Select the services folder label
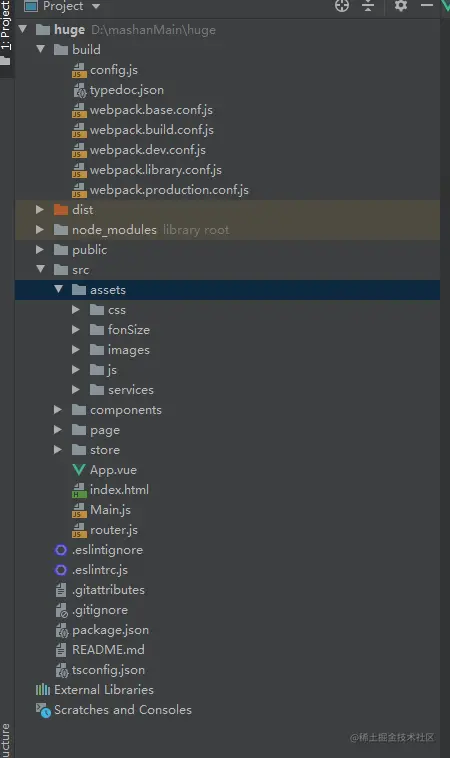 point(131,390)
